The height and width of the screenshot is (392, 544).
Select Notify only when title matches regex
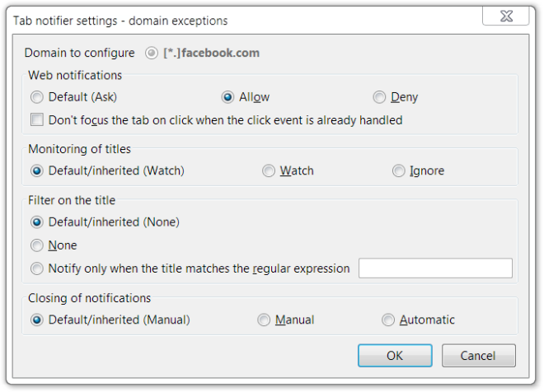point(37,268)
